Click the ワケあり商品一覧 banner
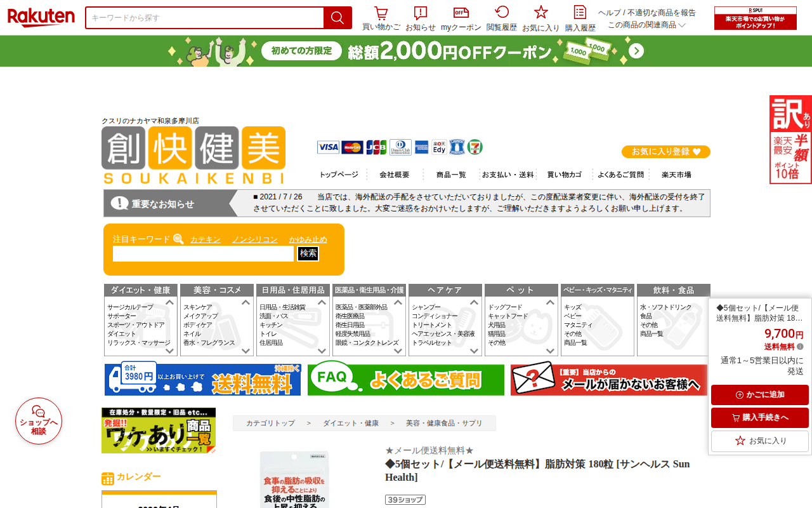Image resolution: width=812 pixels, height=508 pixels. 159,431
